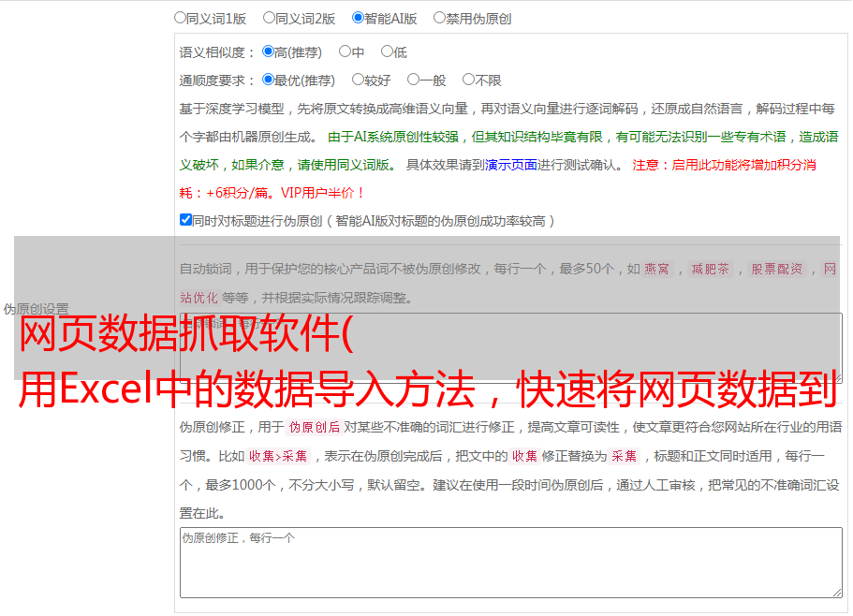Select the 同义词1版 radio option
This screenshot has width=853, height=616.
pos(181,17)
